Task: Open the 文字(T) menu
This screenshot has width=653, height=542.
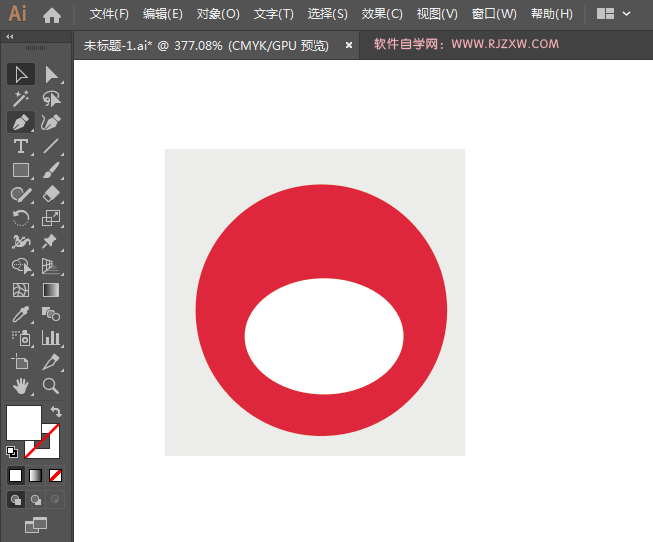Action: coord(274,14)
